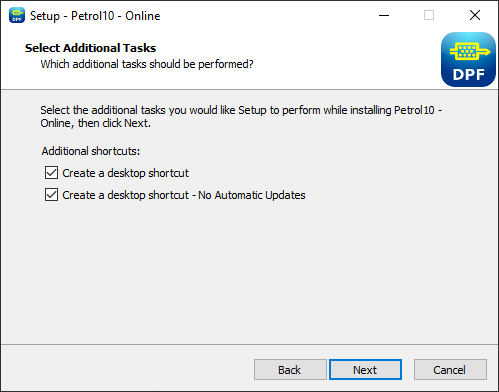Viewport: 499px width, 392px height.
Task: Click the 'Create a desktop shortcut' label text
Action: click(x=125, y=173)
